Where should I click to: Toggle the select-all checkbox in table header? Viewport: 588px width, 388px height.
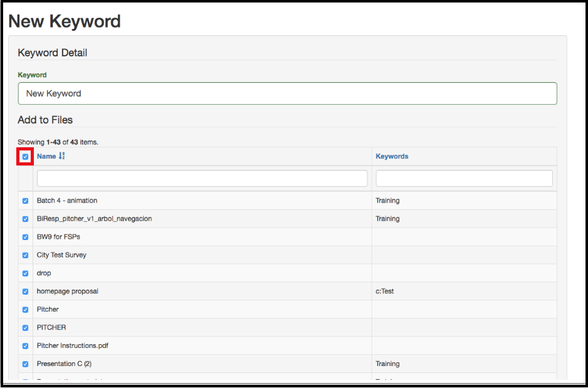click(x=25, y=157)
